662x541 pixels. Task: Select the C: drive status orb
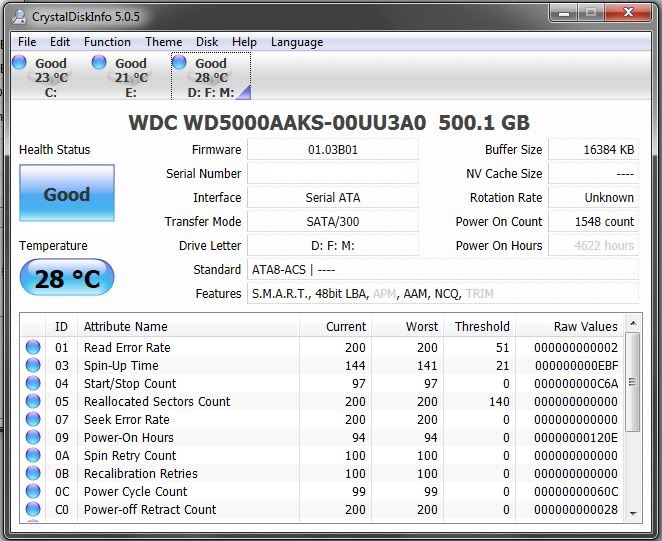click(19, 63)
